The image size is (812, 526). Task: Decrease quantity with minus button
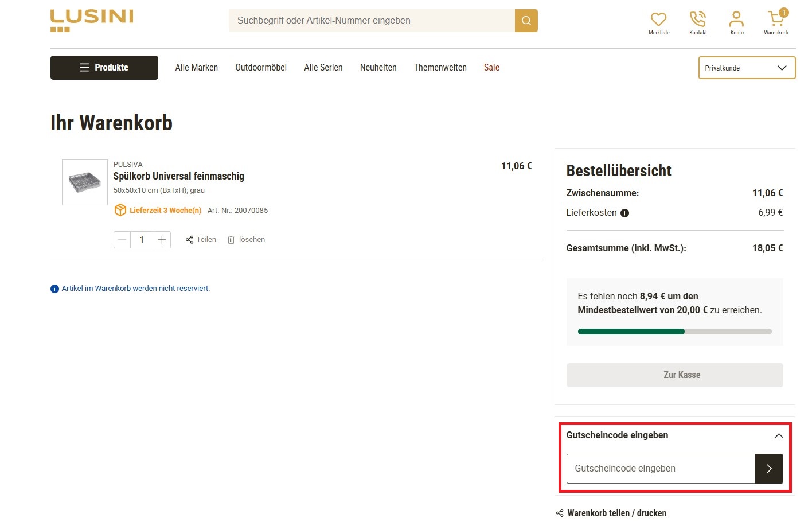click(x=122, y=240)
